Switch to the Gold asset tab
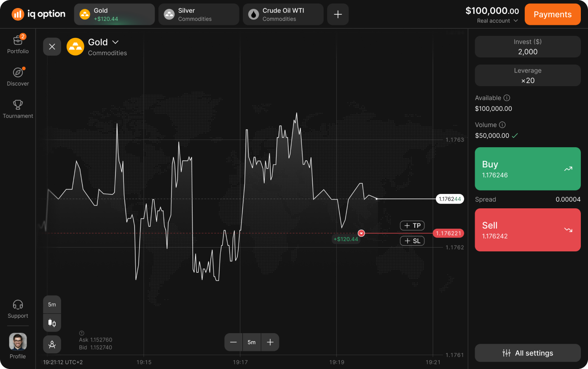 (114, 14)
